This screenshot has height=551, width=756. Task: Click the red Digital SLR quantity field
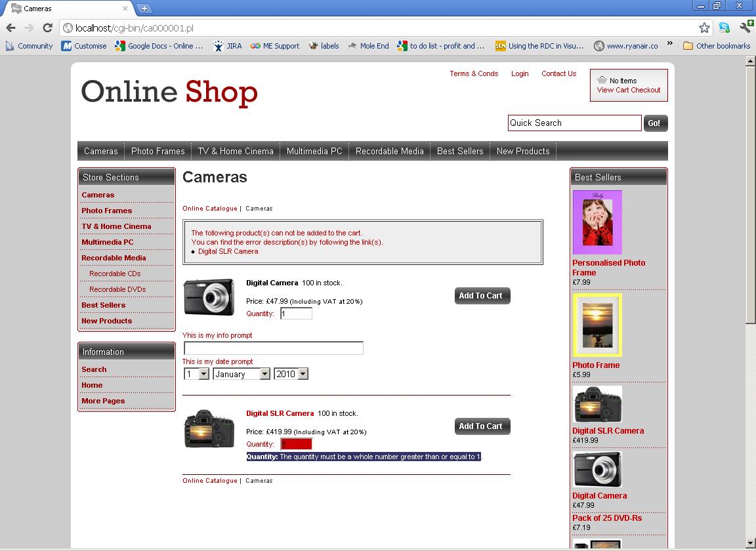click(x=296, y=444)
